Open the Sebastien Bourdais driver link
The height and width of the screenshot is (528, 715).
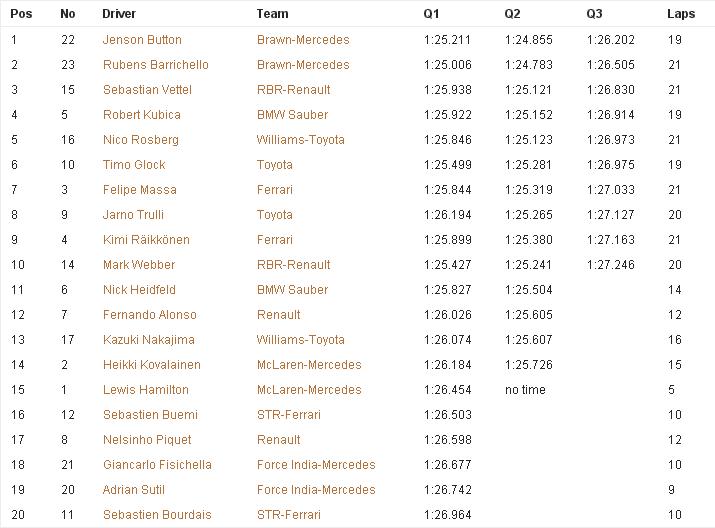[157, 515]
